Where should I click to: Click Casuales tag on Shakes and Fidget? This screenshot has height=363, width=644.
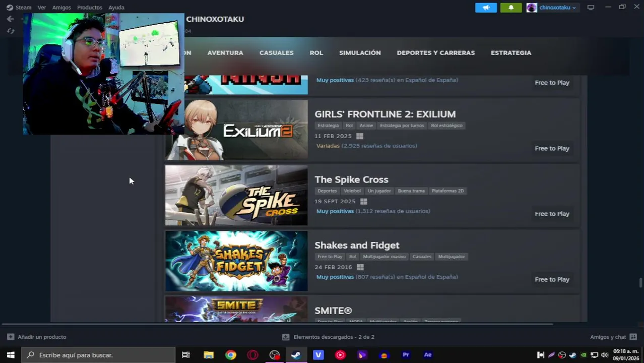pos(422,257)
